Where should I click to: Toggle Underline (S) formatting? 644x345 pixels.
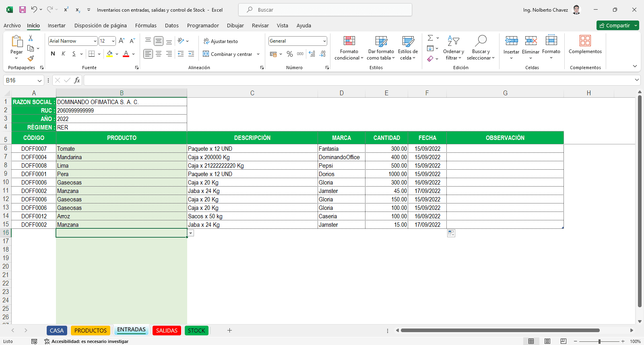tap(74, 54)
